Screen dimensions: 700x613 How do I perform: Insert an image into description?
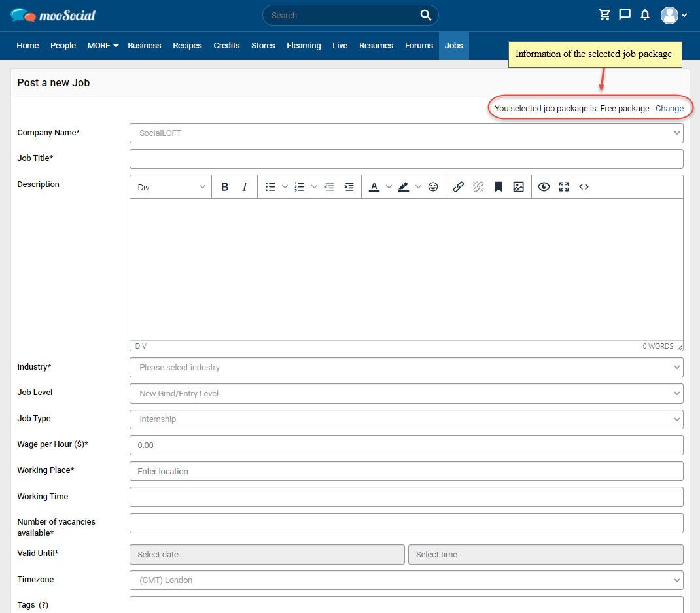(x=518, y=187)
